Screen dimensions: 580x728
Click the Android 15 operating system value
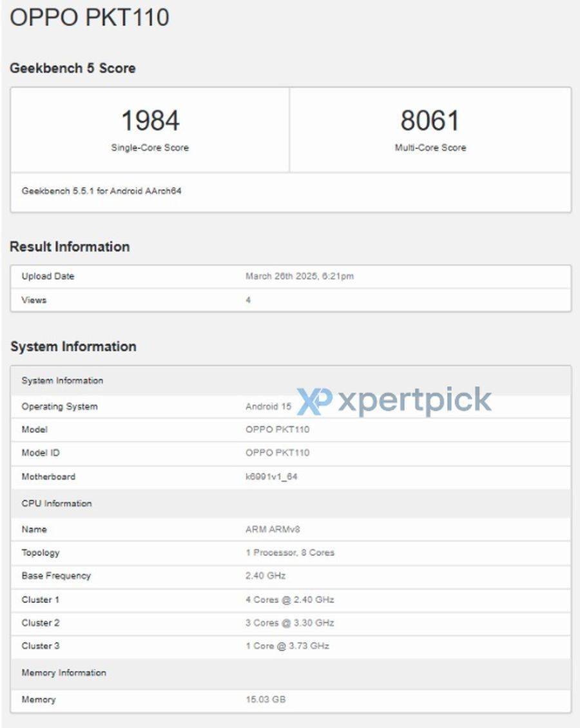pos(268,407)
